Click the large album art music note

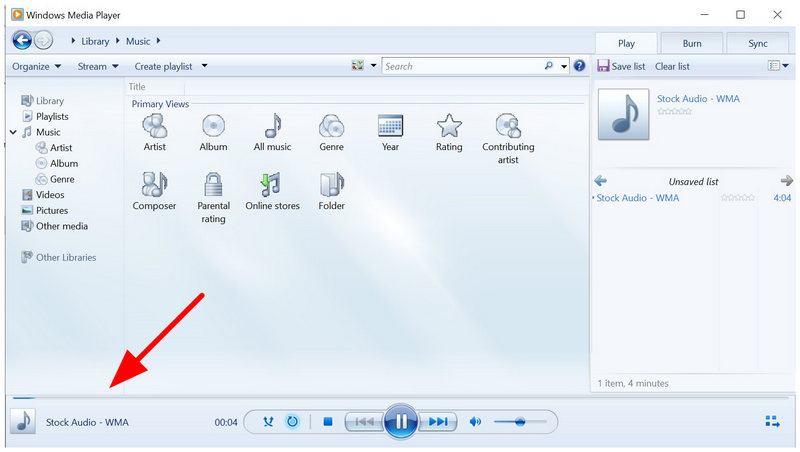coord(623,114)
